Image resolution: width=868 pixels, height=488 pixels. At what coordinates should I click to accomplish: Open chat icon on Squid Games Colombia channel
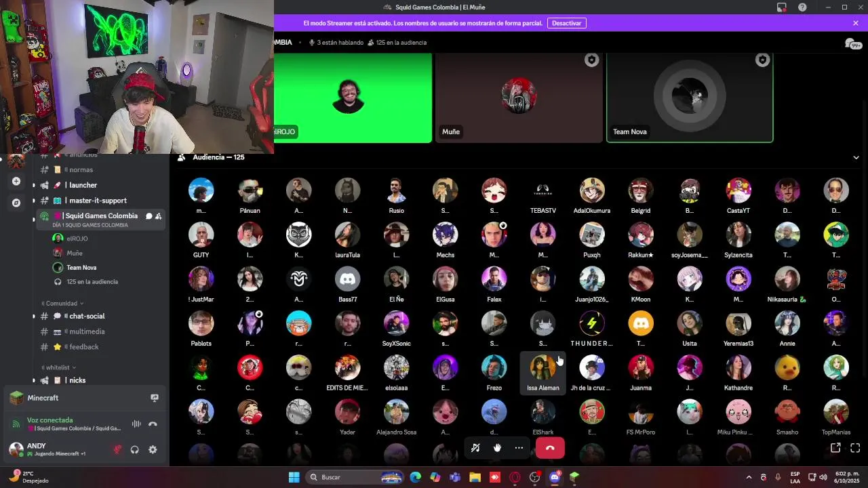[x=149, y=216]
